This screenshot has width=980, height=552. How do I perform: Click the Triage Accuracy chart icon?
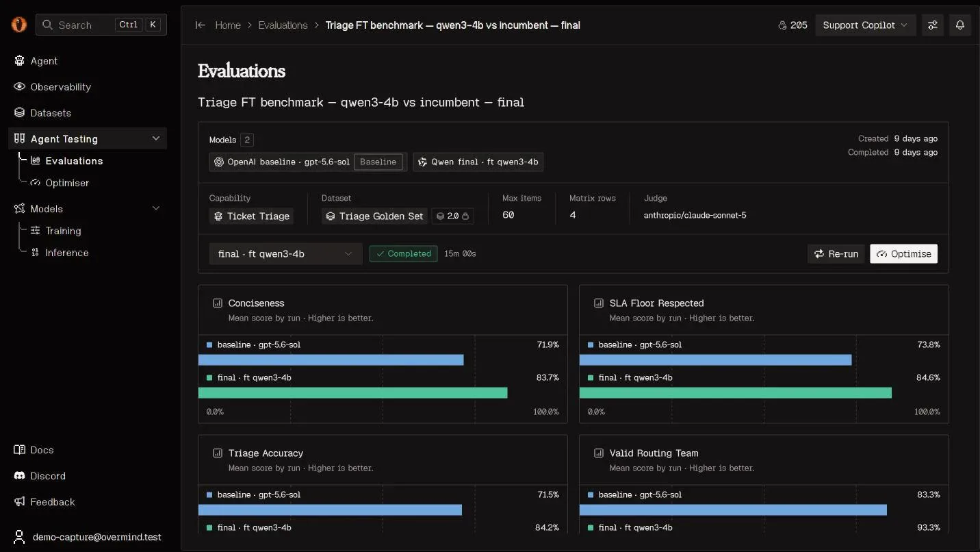[218, 453]
